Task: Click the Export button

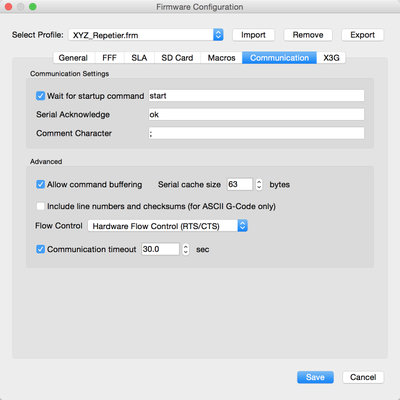Action: (x=362, y=35)
